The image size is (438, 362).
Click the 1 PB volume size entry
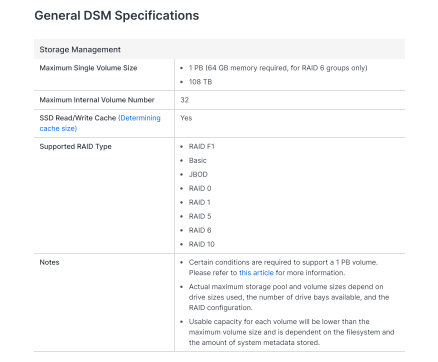tap(278, 68)
